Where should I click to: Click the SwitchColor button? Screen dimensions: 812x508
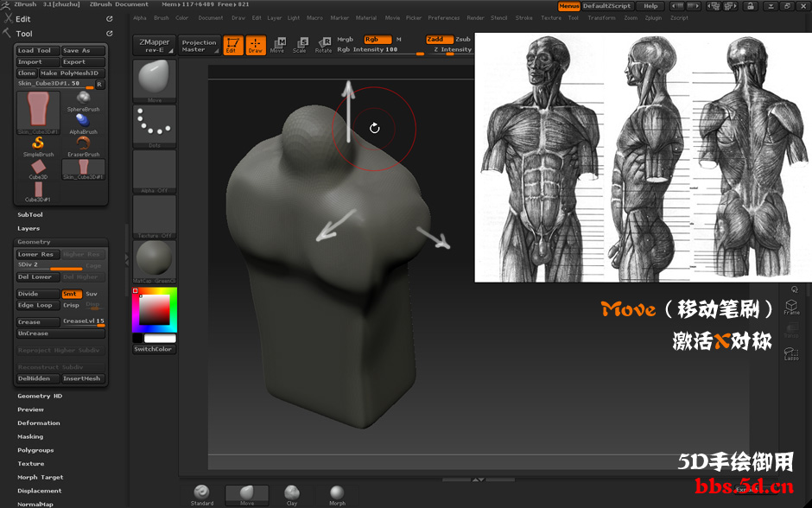155,349
